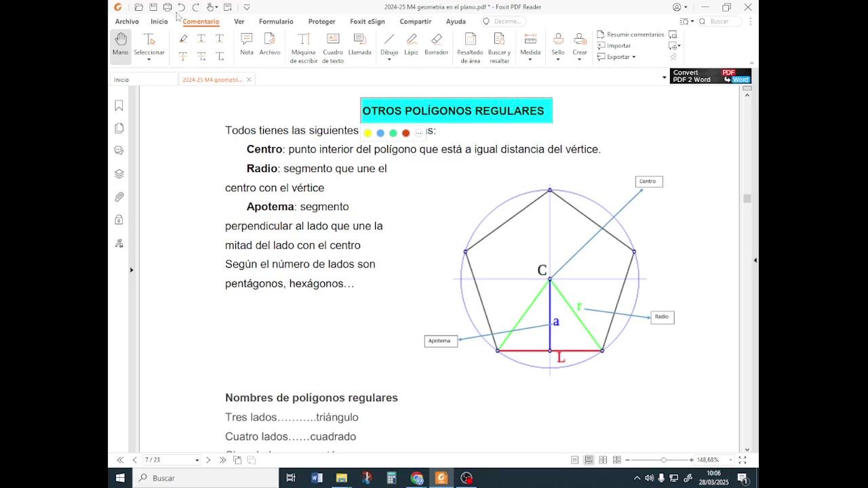The width and height of the screenshot is (868, 488).
Task: Open the Foxit eSign tab
Action: point(368,22)
